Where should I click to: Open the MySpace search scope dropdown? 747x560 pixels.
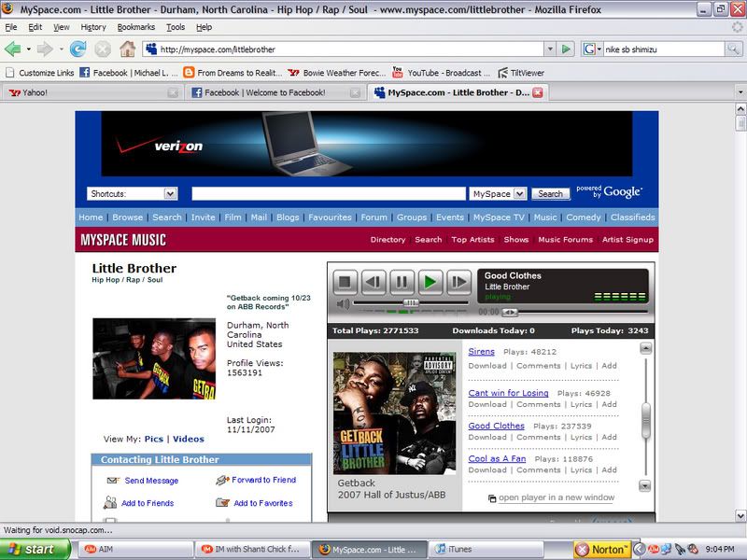click(x=520, y=193)
